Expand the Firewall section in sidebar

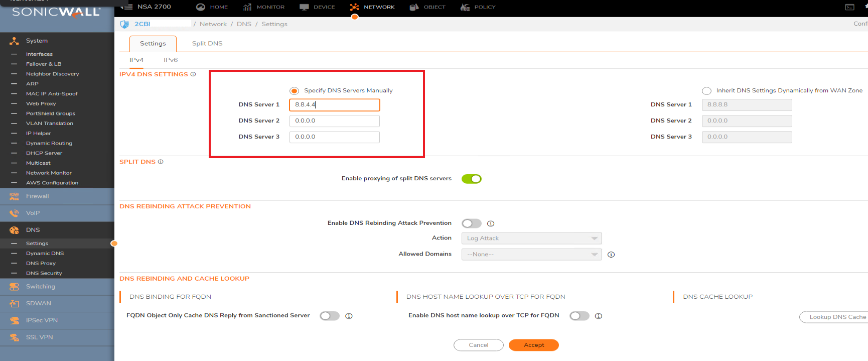click(38, 196)
